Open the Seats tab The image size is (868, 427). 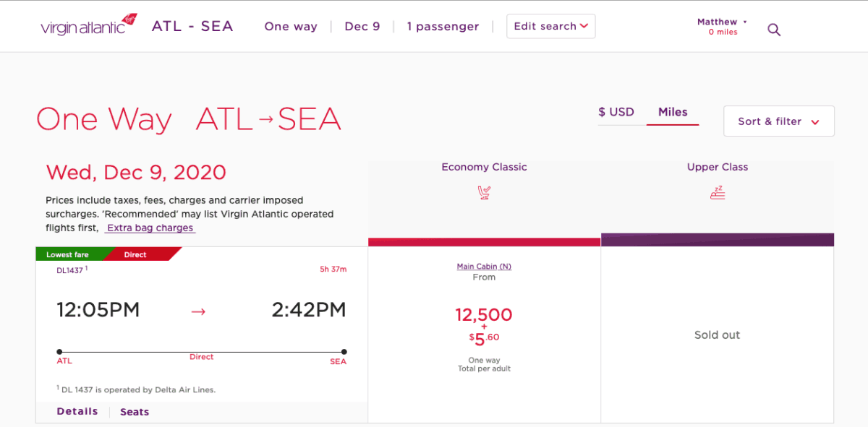click(x=134, y=411)
